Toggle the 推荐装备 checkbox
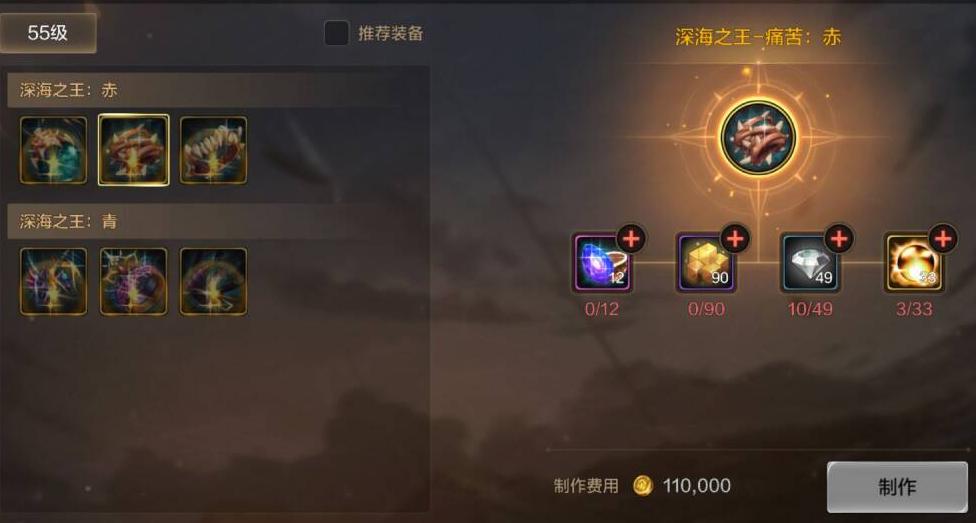This screenshot has width=976, height=523. point(337,33)
